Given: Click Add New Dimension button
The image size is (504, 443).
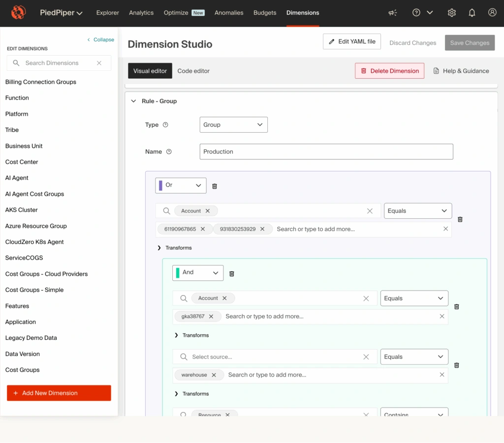Looking at the screenshot, I should (x=59, y=393).
